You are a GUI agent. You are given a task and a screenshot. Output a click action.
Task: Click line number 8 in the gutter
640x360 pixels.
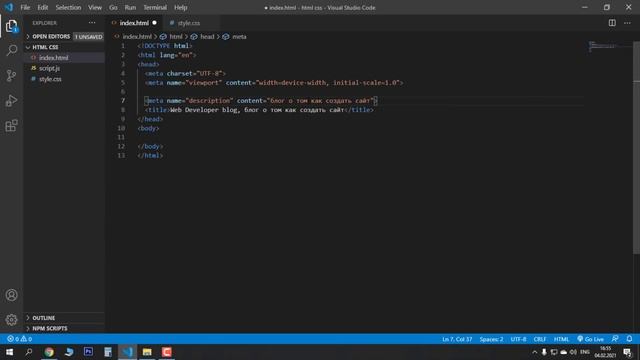(x=123, y=110)
